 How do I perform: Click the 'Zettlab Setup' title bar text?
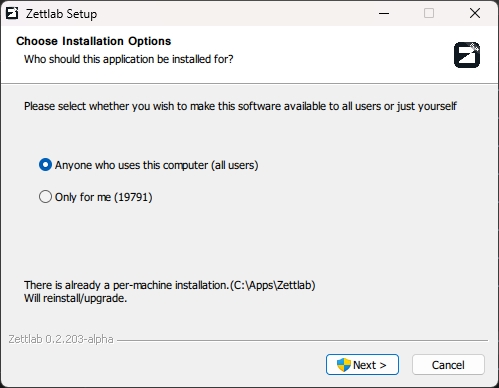[x=61, y=14]
